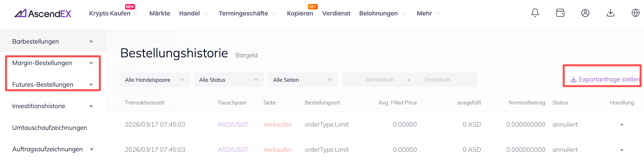Expand Futures-Bestellungen in the sidebar
The width and height of the screenshot is (644, 160).
(x=91, y=85)
